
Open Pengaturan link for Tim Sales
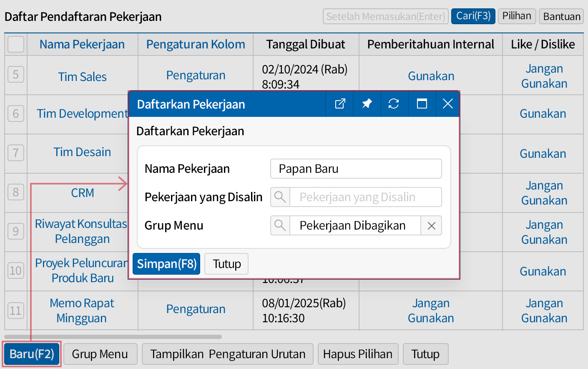(x=196, y=75)
